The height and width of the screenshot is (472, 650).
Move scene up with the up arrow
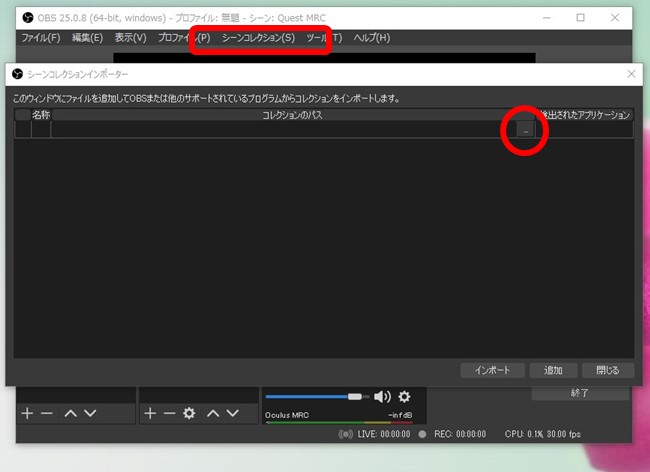tap(70, 413)
